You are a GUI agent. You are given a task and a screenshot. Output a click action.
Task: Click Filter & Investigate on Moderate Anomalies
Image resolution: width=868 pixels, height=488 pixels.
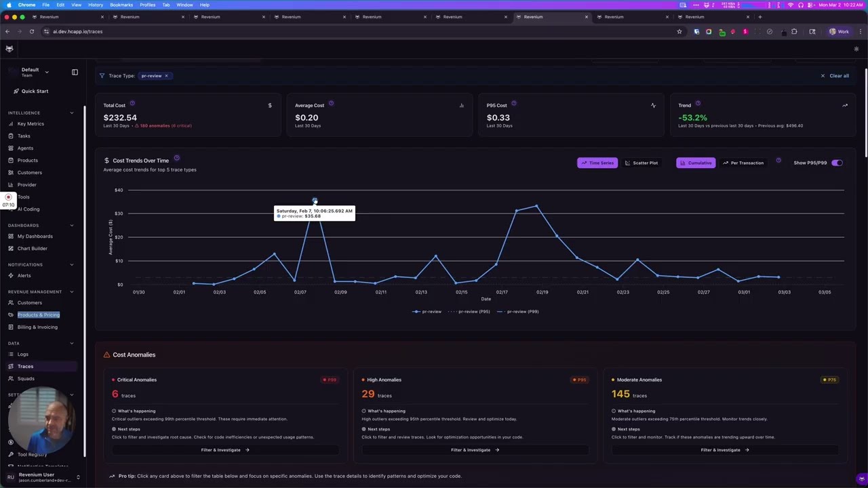click(x=725, y=450)
